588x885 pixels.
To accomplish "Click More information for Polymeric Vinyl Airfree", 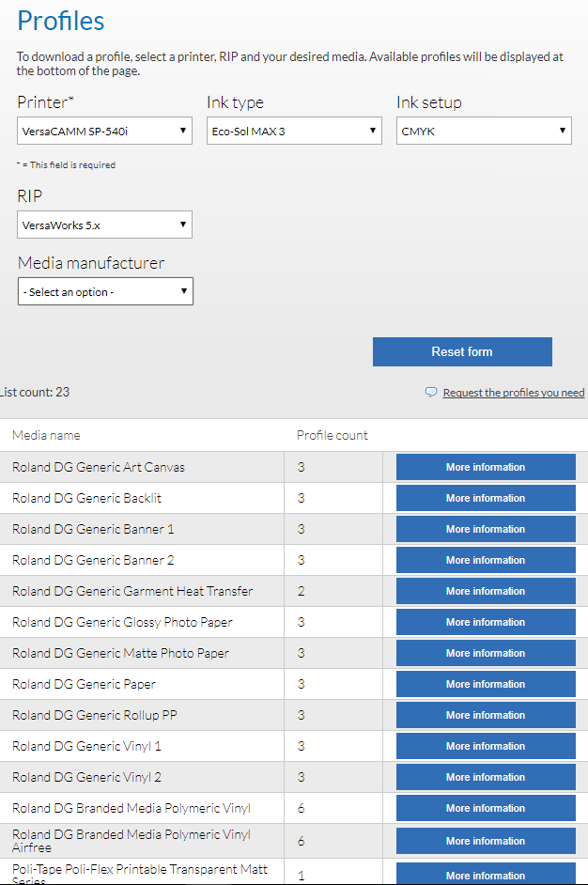I will (486, 841).
